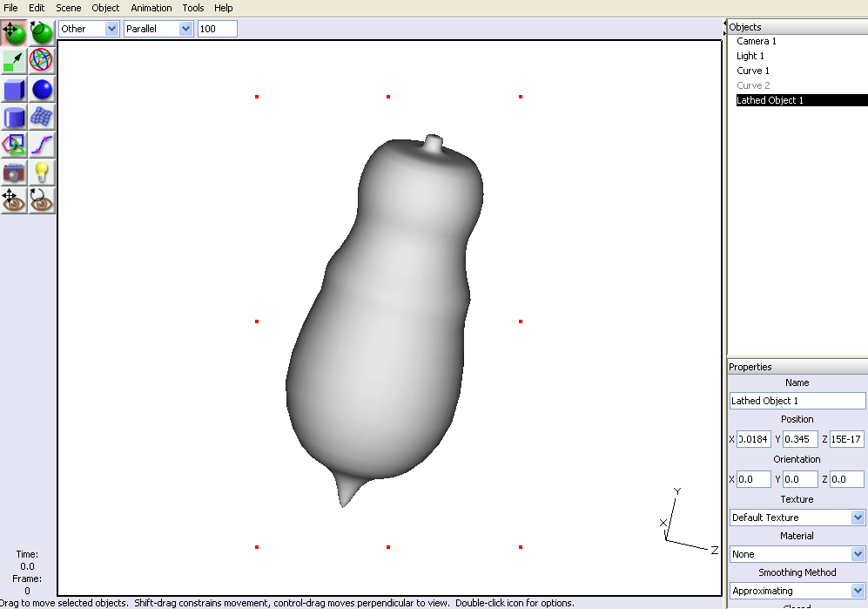
Task: Activate the Create Sphere tool
Action: pyautogui.click(x=42, y=89)
